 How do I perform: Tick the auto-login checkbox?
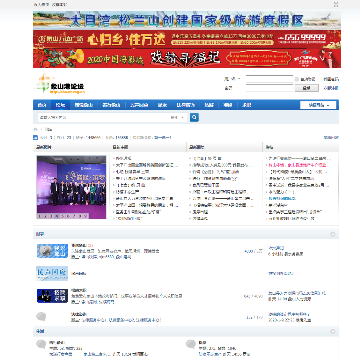click(x=297, y=79)
